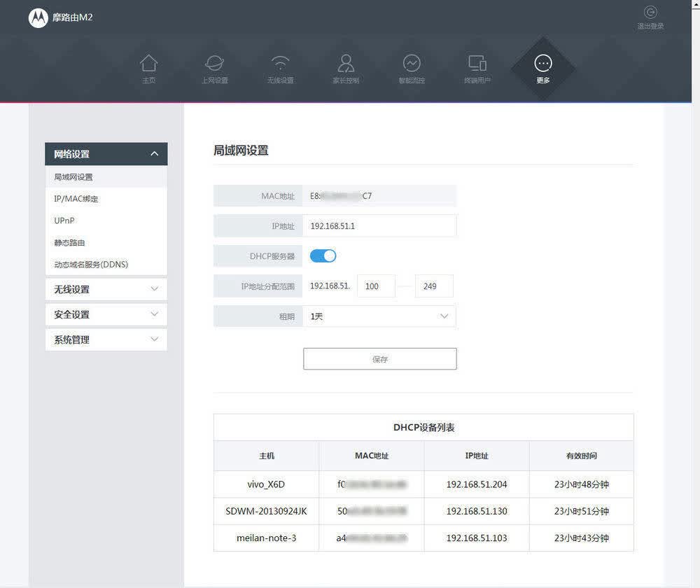Click the Motorola logo in the header
This screenshot has width=700, height=588.
[x=38, y=18]
